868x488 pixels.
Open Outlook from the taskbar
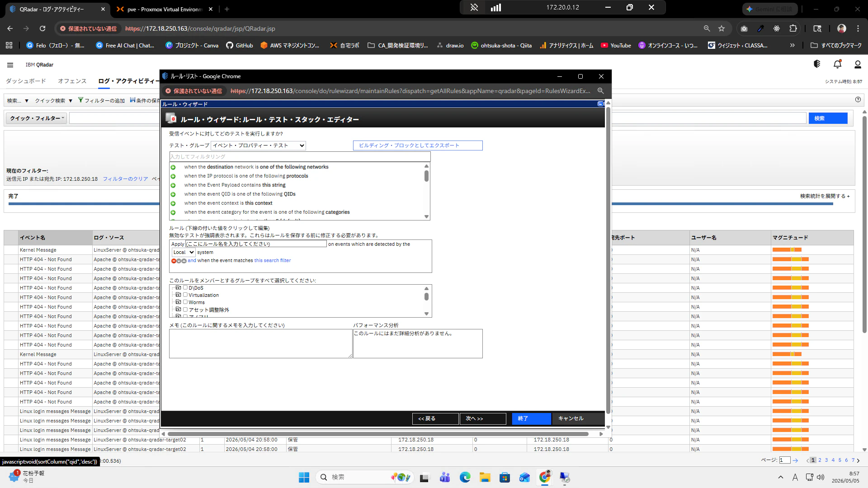click(524, 477)
